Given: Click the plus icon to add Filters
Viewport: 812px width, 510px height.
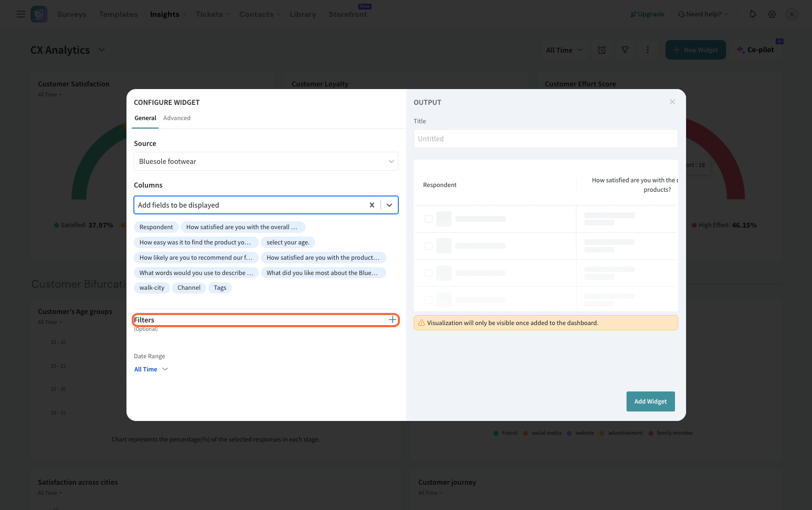Looking at the screenshot, I should pyautogui.click(x=392, y=320).
